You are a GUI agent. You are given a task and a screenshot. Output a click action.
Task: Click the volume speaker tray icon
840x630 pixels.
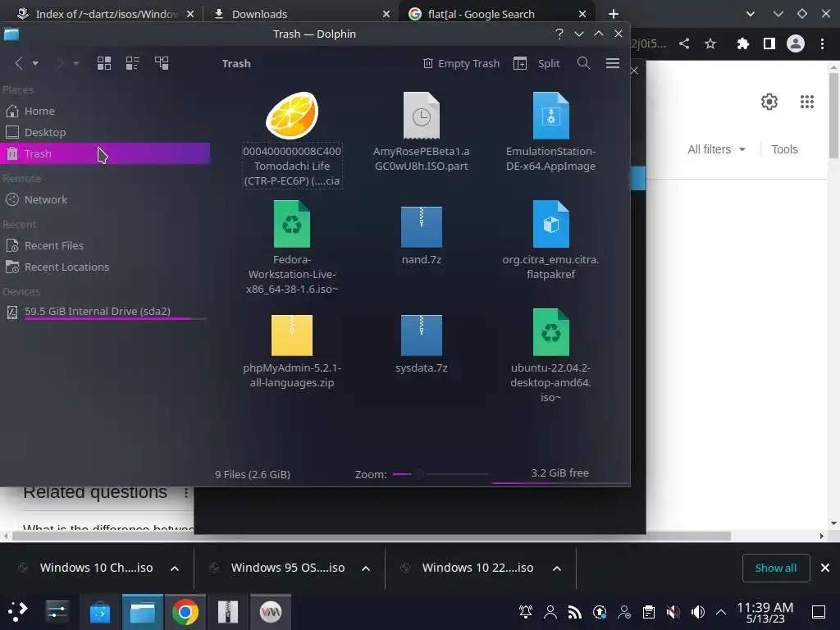tap(697, 612)
